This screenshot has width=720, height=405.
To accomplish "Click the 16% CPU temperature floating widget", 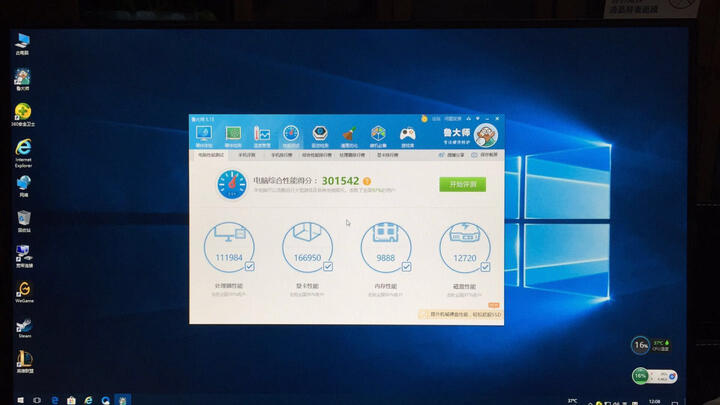I will pyautogui.click(x=651, y=345).
